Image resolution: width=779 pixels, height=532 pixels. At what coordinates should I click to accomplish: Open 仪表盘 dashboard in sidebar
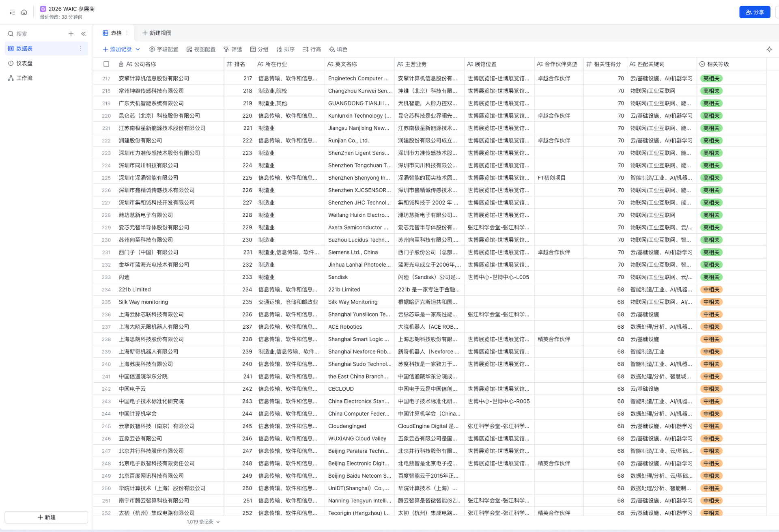point(46,63)
